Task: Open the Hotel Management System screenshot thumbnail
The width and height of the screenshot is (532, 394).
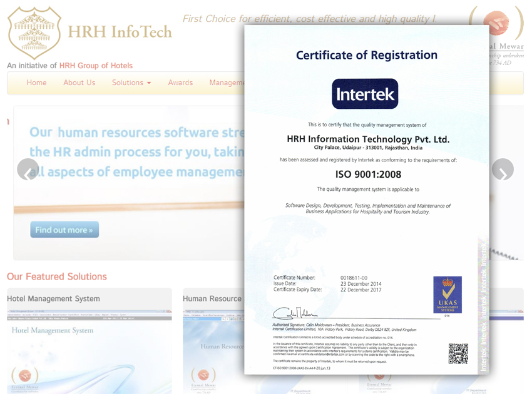Action: 90,351
